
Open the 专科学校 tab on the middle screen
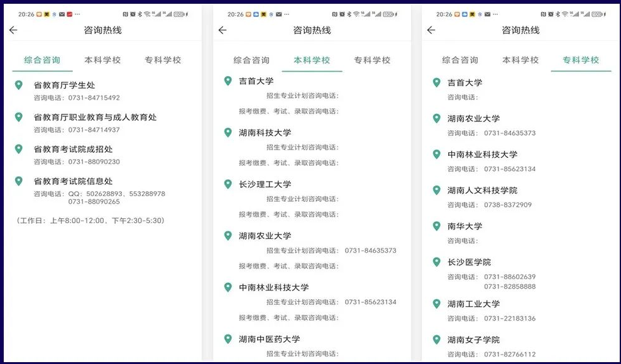(x=371, y=60)
